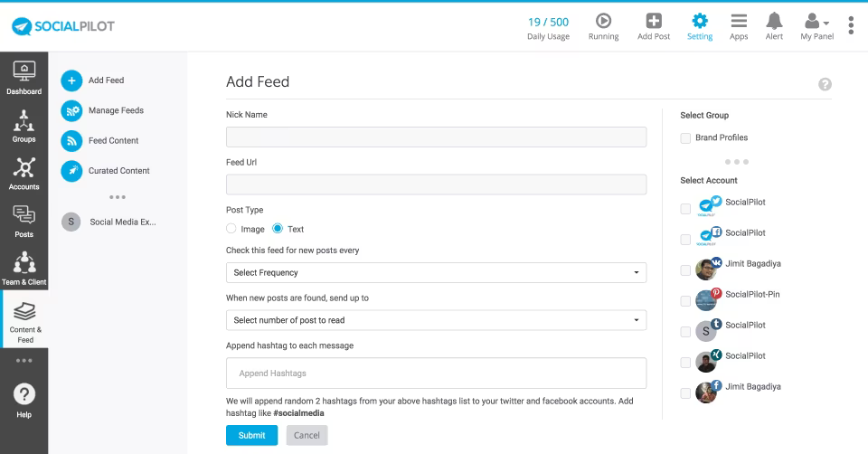Go to Dashboard in the sidebar
Viewport: 868px width, 454px height.
(24, 78)
